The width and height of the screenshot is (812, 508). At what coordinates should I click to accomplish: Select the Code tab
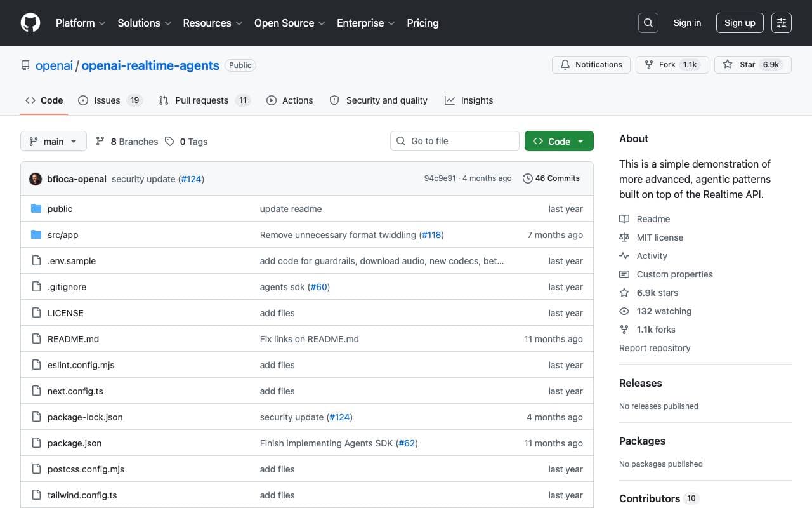(44, 100)
